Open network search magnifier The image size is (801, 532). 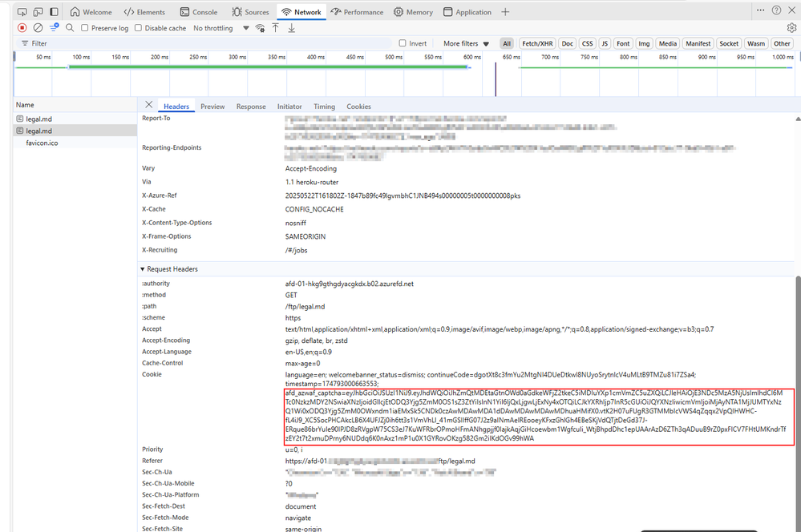click(70, 27)
